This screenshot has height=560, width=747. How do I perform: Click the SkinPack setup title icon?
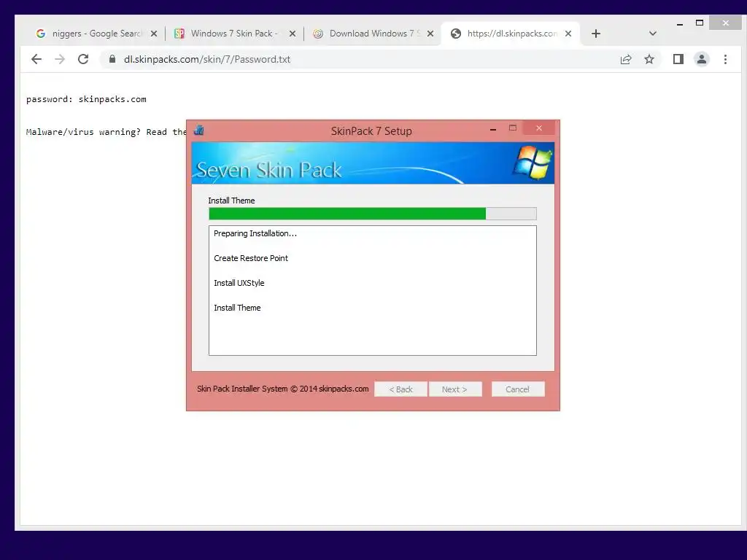click(x=198, y=130)
